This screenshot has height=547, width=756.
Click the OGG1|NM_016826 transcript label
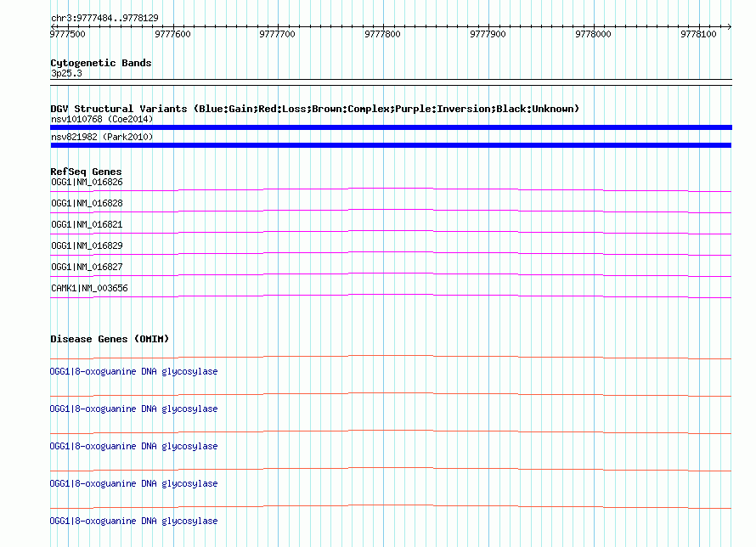coord(87,182)
